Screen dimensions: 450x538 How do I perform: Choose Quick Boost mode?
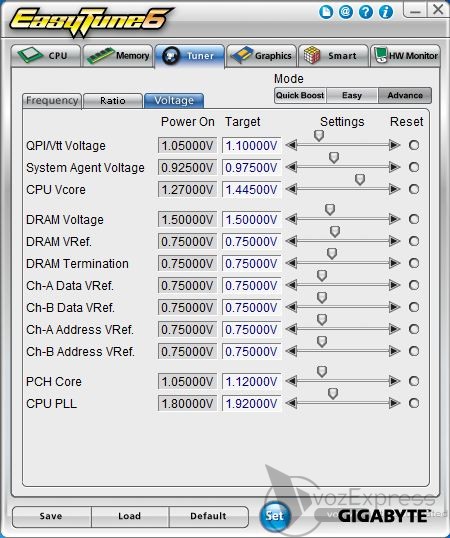coord(300,95)
